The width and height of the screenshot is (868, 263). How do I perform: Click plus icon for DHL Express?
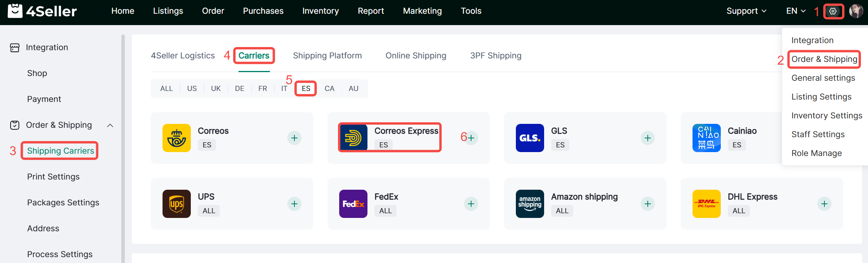(824, 204)
